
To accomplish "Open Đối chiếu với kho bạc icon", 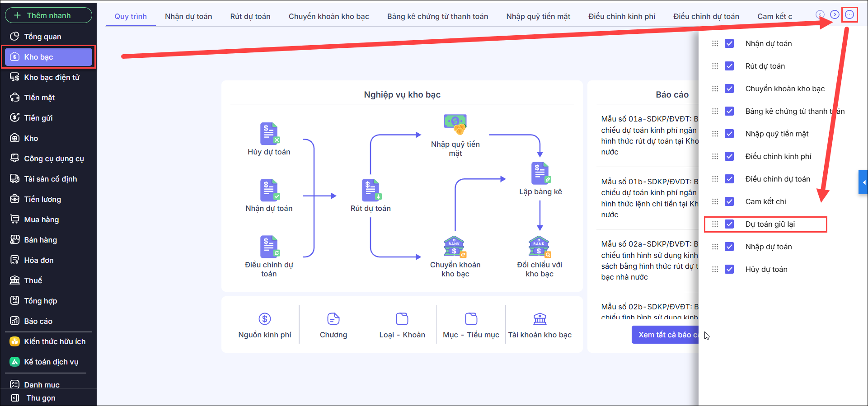I will pyautogui.click(x=539, y=247).
